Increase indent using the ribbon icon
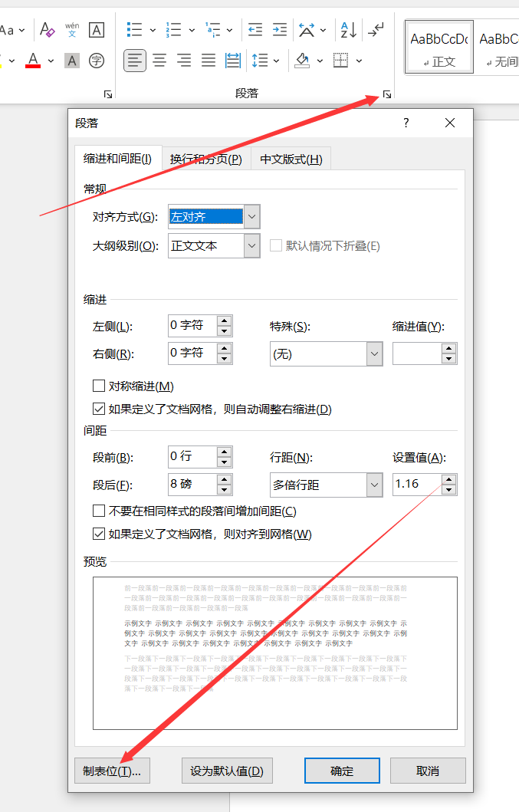 click(280, 30)
